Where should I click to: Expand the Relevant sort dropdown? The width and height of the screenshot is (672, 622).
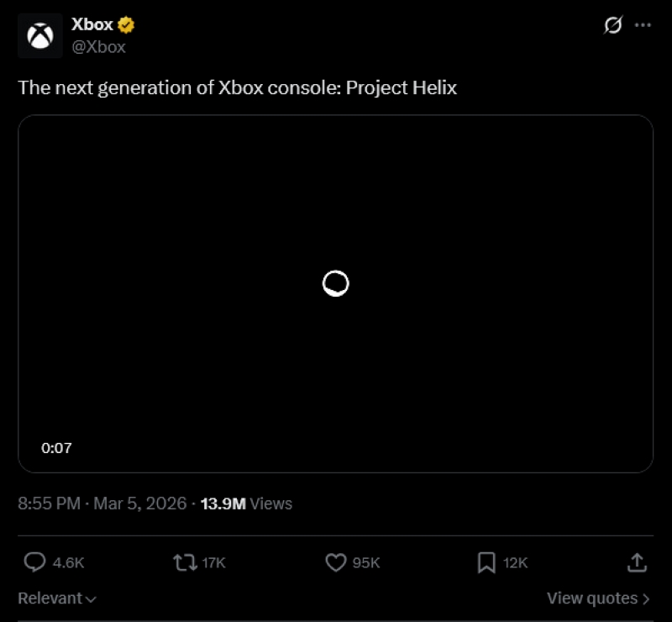[57, 598]
